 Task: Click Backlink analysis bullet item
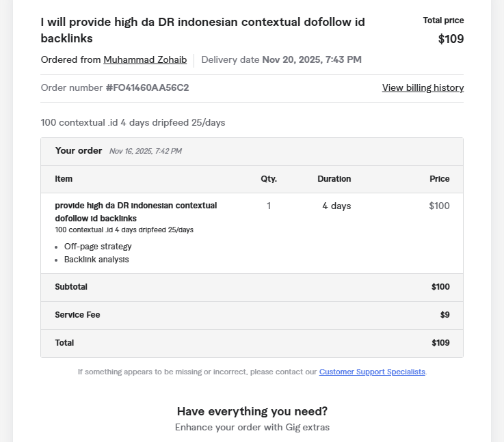pos(96,260)
